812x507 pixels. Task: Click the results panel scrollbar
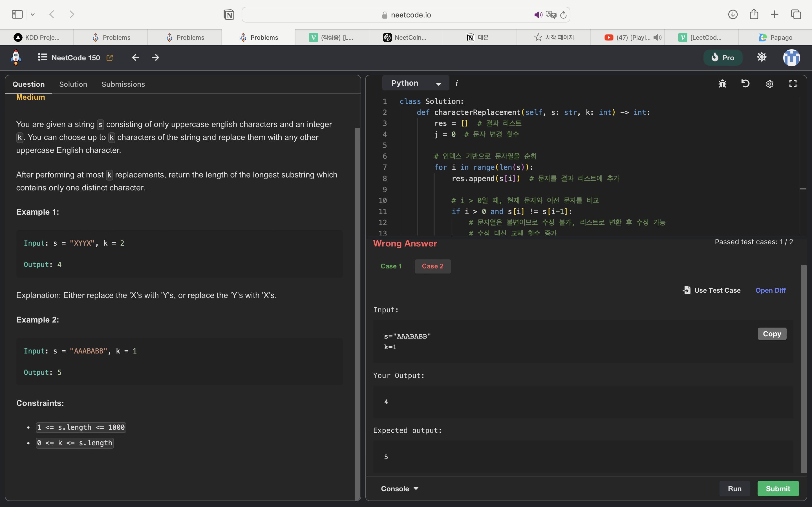click(803, 369)
